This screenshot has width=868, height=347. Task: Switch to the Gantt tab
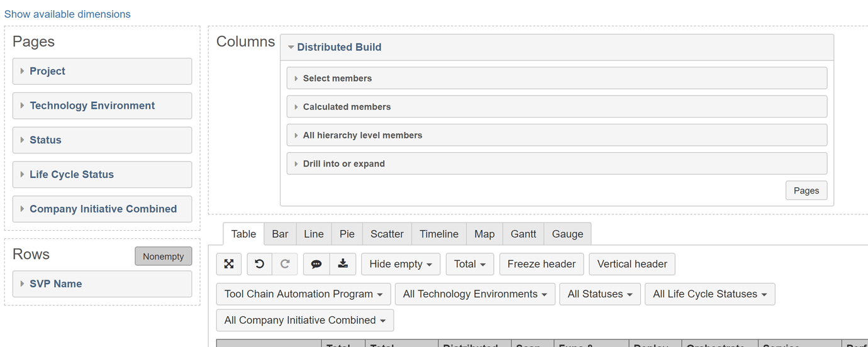click(x=523, y=234)
